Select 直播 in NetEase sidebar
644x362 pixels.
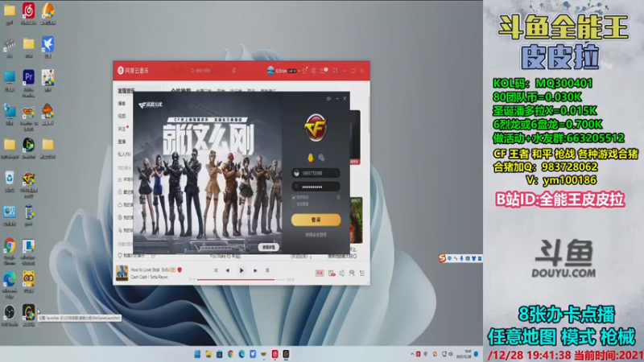[122, 142]
